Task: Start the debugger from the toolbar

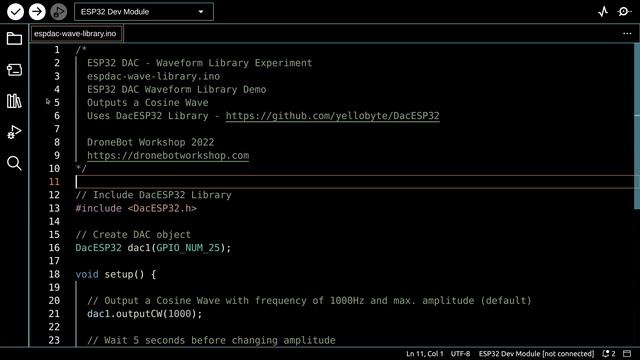Action: coord(58,11)
